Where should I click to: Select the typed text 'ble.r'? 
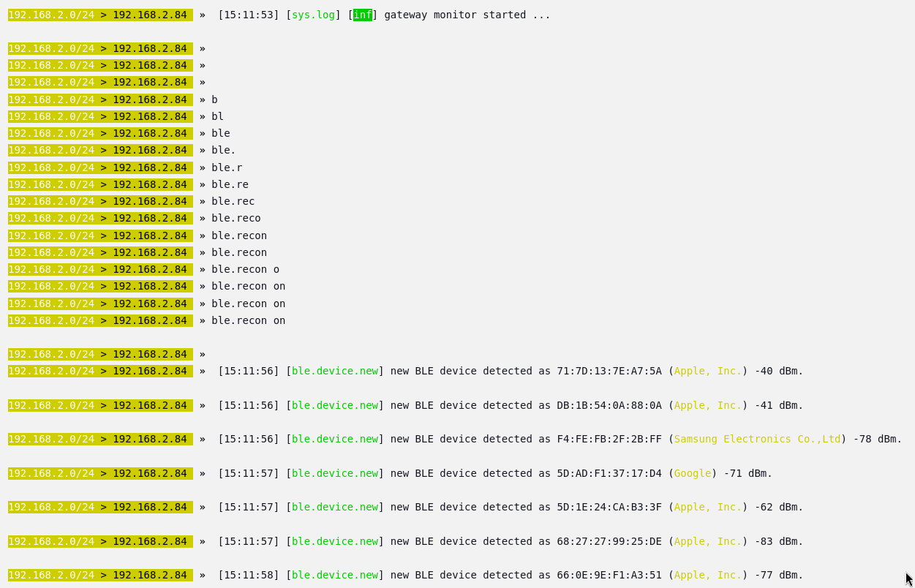click(x=227, y=167)
